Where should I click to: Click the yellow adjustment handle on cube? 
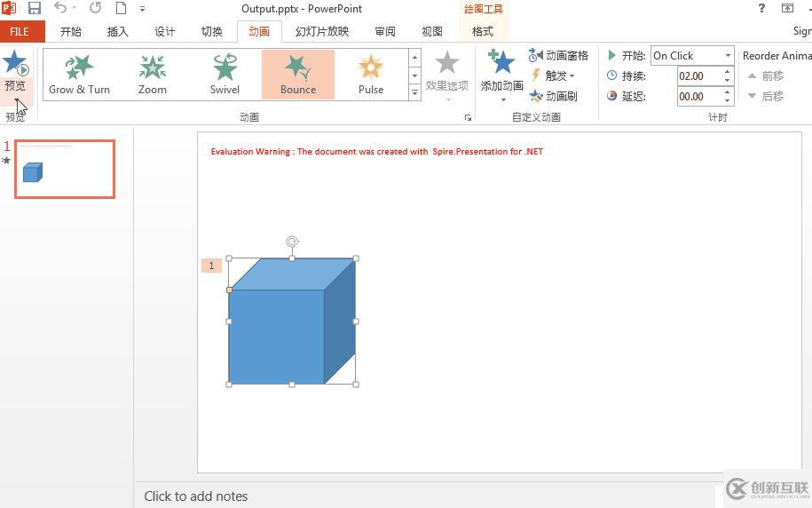[230, 290]
